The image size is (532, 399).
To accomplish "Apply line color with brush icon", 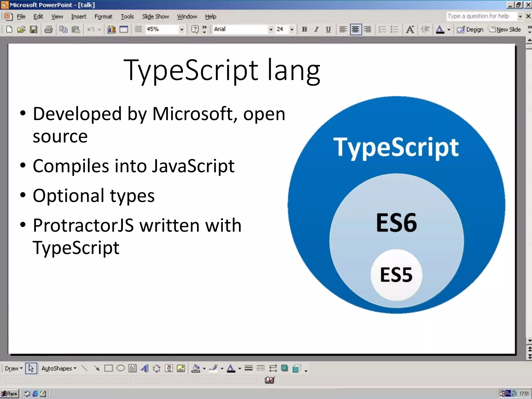I will coord(214,368).
